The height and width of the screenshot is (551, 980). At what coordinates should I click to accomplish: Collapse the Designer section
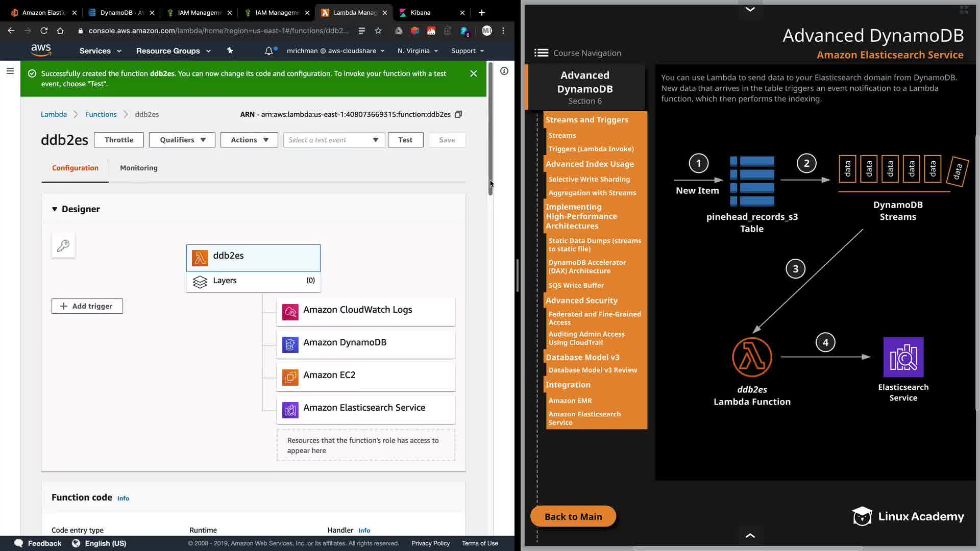point(55,209)
